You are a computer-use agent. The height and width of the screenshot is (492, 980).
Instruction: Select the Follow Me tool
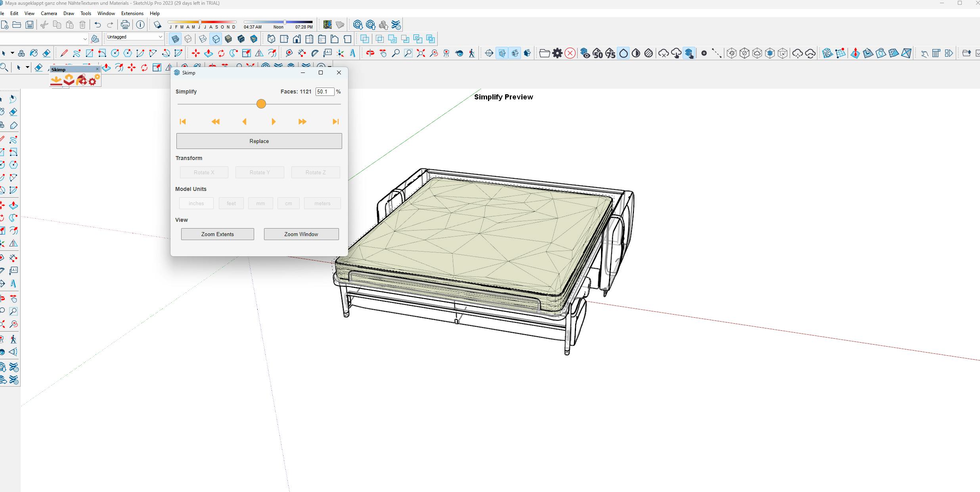click(x=234, y=53)
